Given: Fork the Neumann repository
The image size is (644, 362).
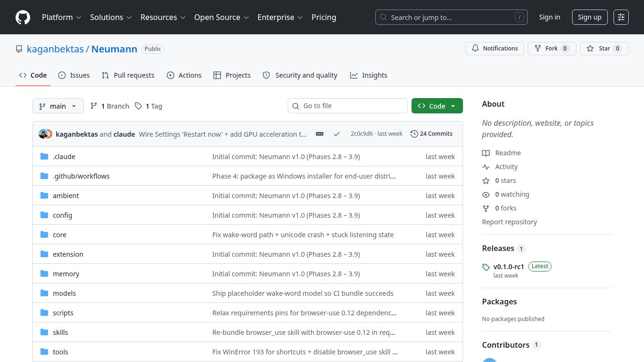Looking at the screenshot, I should click(x=552, y=49).
